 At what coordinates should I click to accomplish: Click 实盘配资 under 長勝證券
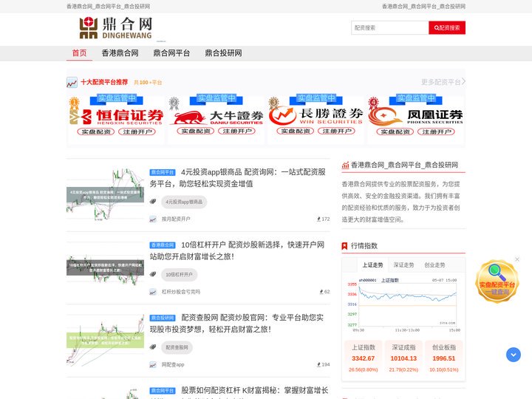[x=296, y=131]
